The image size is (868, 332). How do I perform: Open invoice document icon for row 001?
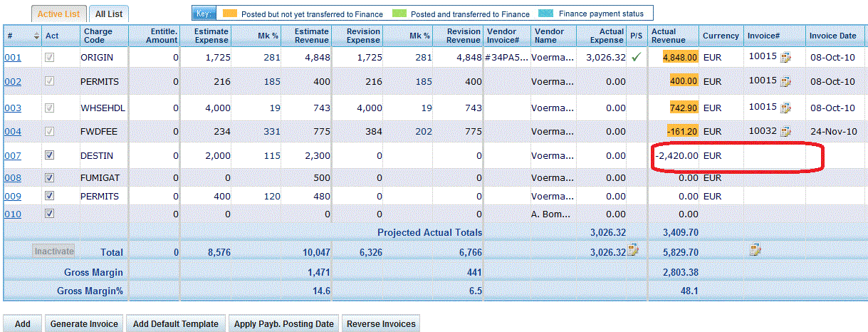(x=786, y=58)
